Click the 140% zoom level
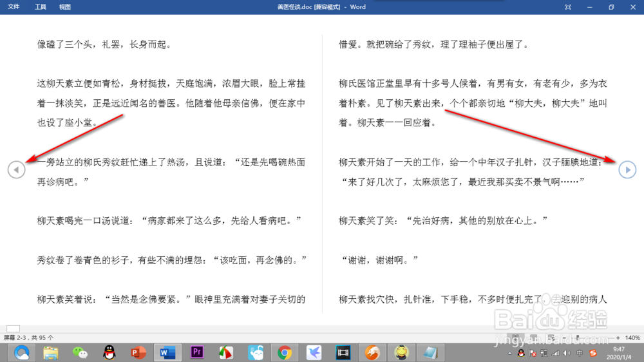Image resolution: width=644 pixels, height=362 pixels. coord(632,338)
